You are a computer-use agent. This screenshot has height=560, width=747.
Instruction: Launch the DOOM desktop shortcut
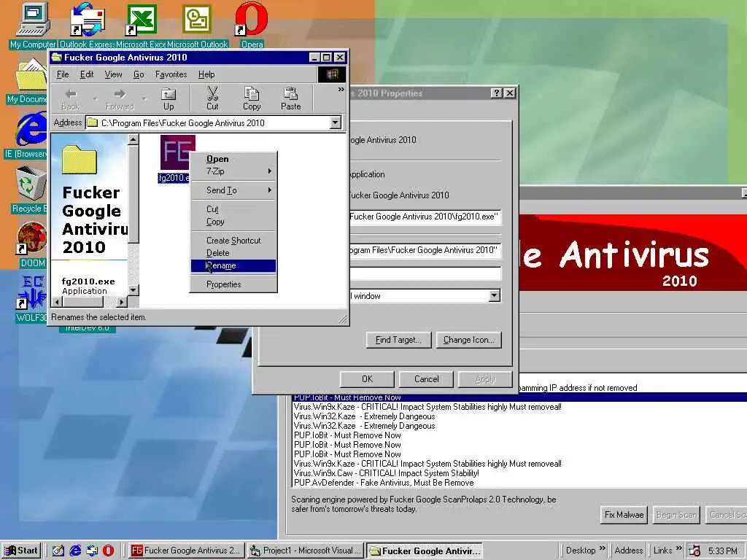31,245
